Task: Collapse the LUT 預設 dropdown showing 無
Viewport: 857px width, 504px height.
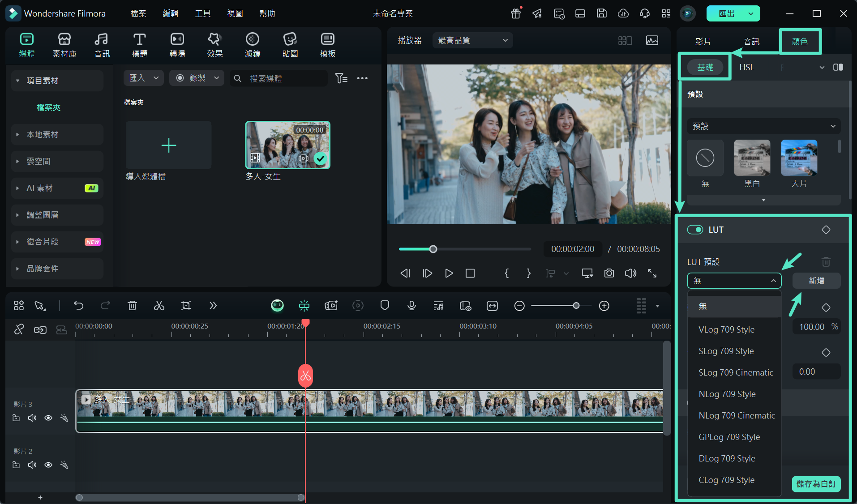Action: [734, 281]
